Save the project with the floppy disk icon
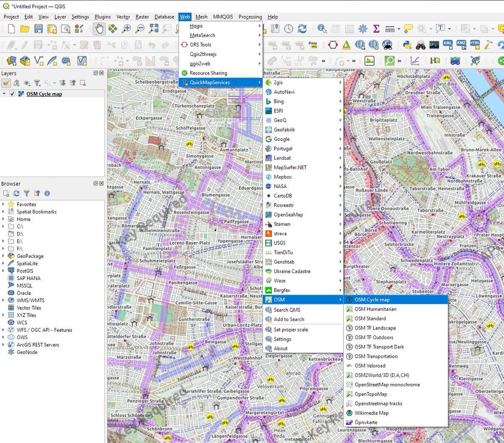The width and height of the screenshot is (504, 443). tap(38, 29)
